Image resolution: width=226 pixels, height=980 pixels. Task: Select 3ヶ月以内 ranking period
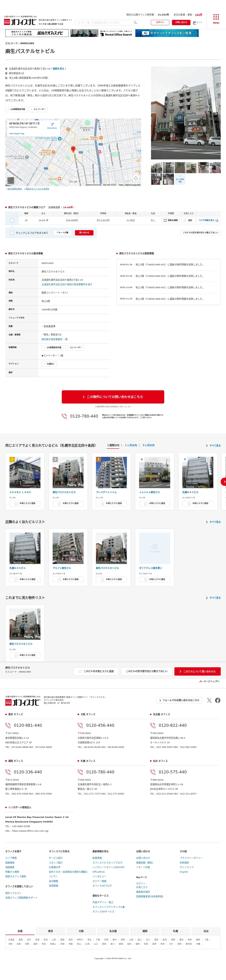tap(148, 445)
